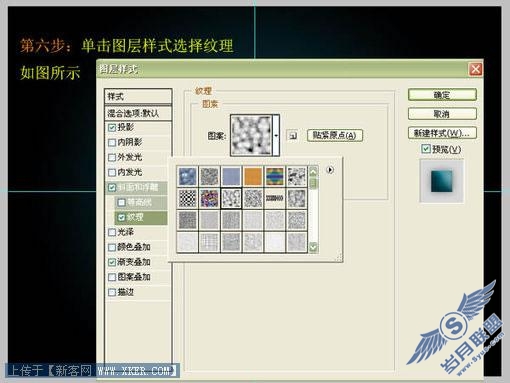Open the pattern picker flyout menu arrow
This screenshot has height=383, width=510.
coord(330,170)
